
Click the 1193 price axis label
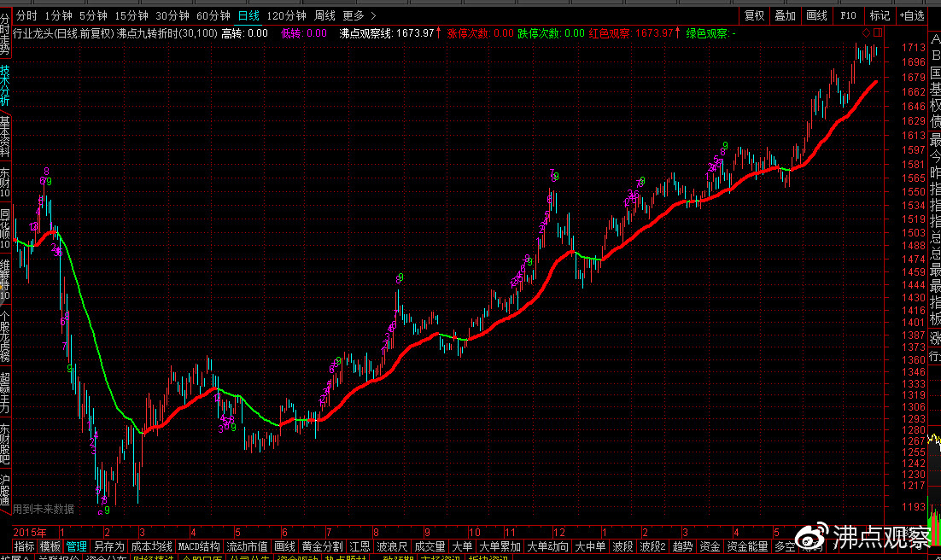tap(914, 506)
